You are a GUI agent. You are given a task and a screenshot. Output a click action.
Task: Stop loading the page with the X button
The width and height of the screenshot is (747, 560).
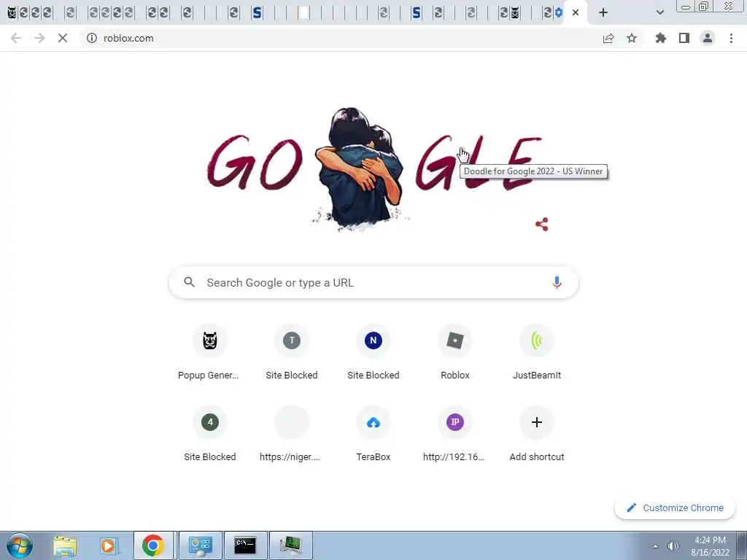pos(63,38)
